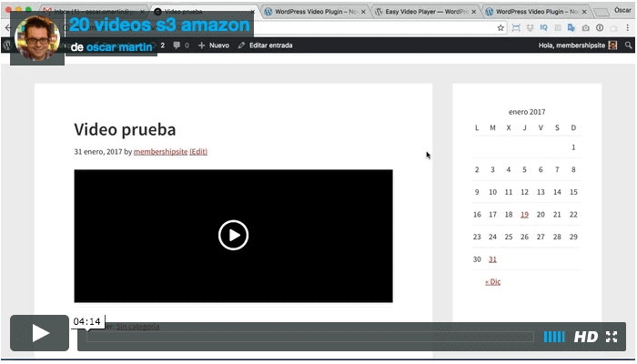Screen dimensions: 637x364
Task: Open the Google Translate extension icon
Action: pyautogui.click(x=571, y=27)
